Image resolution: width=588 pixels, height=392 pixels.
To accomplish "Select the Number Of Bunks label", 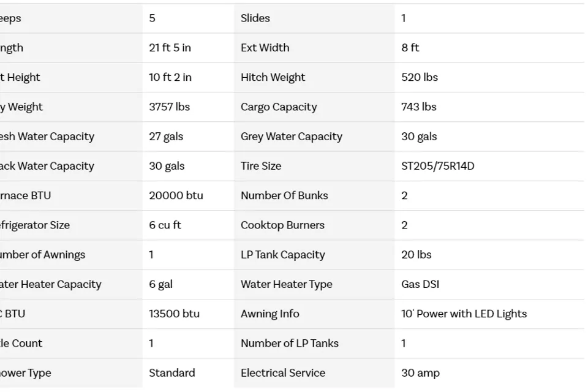I will pos(284,196).
